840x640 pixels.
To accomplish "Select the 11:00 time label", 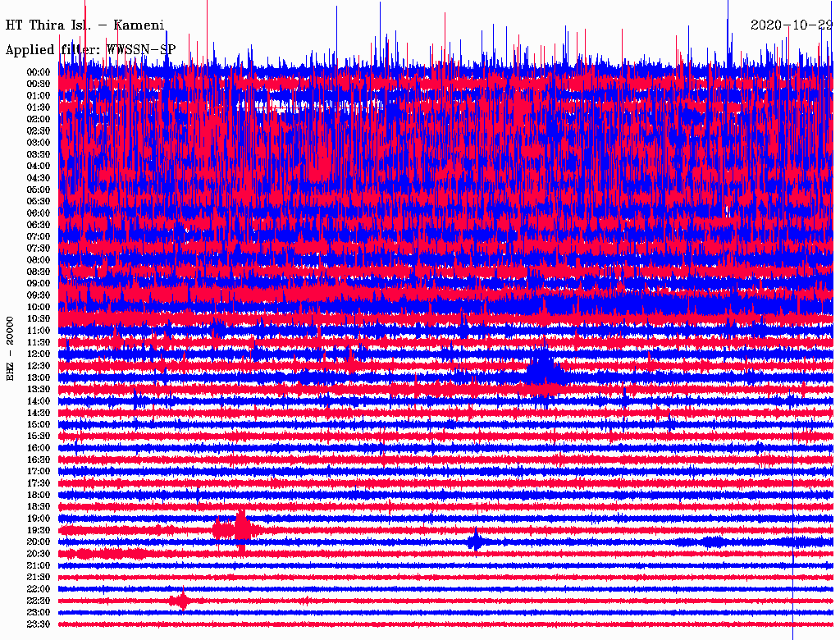I will [39, 331].
